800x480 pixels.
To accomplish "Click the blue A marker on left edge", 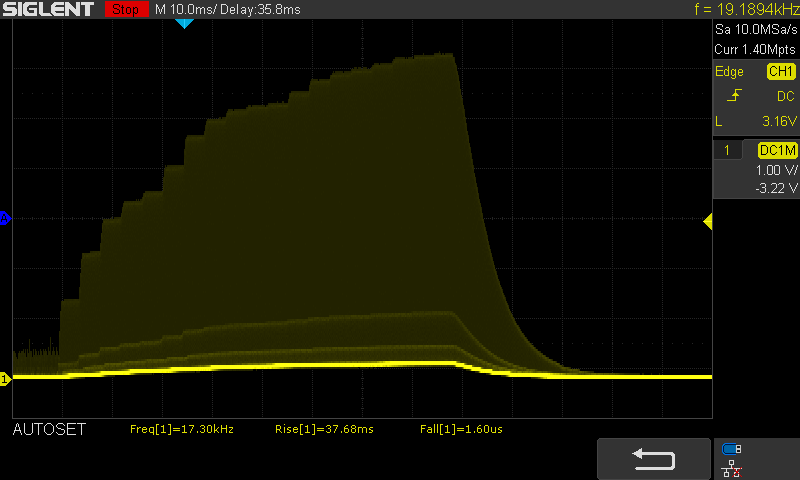I will tap(5, 219).
